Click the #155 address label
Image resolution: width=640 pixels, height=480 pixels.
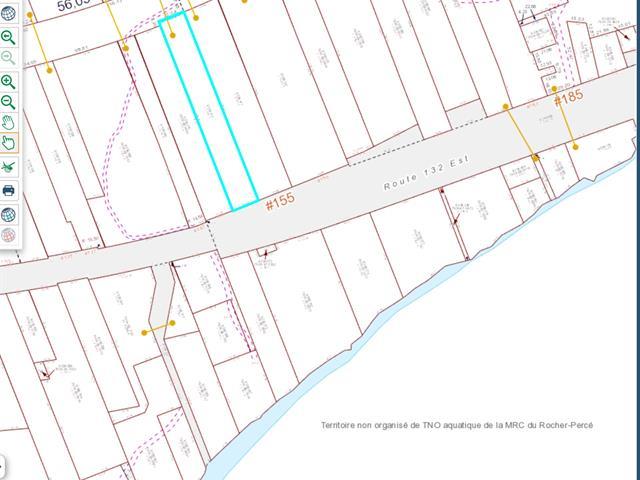[x=280, y=202]
